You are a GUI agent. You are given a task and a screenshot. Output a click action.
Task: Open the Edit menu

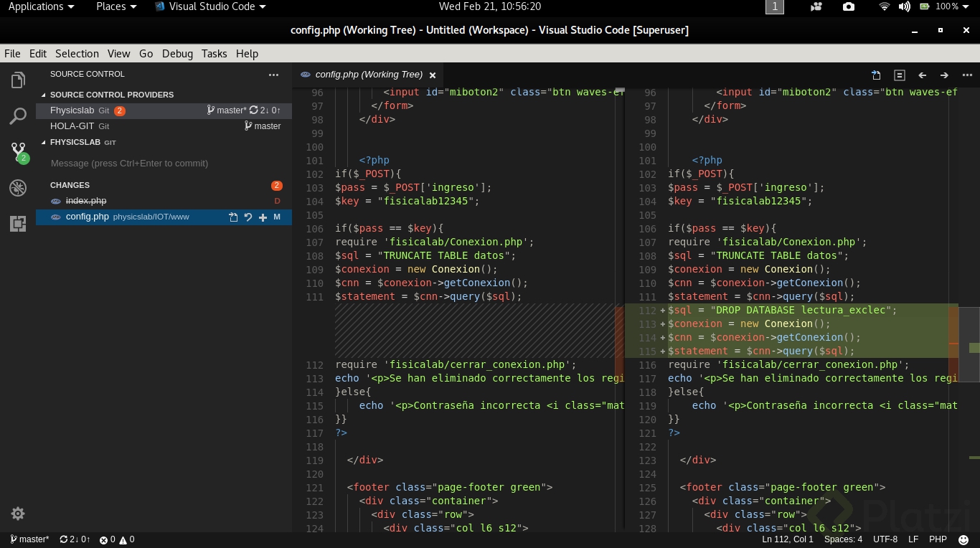(x=38, y=54)
